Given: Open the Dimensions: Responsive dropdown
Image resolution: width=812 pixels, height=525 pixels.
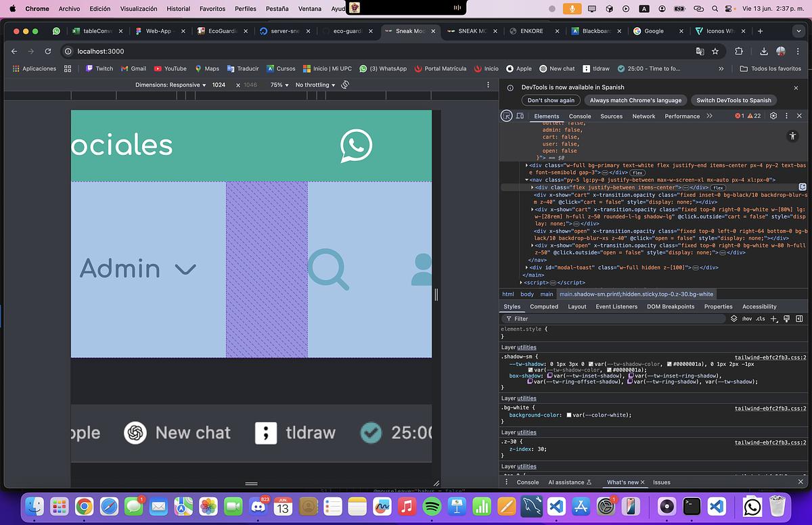Looking at the screenshot, I should pyautogui.click(x=171, y=85).
